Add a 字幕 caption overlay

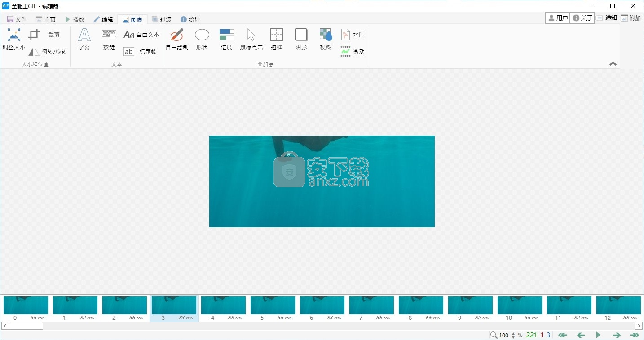[x=84, y=39]
